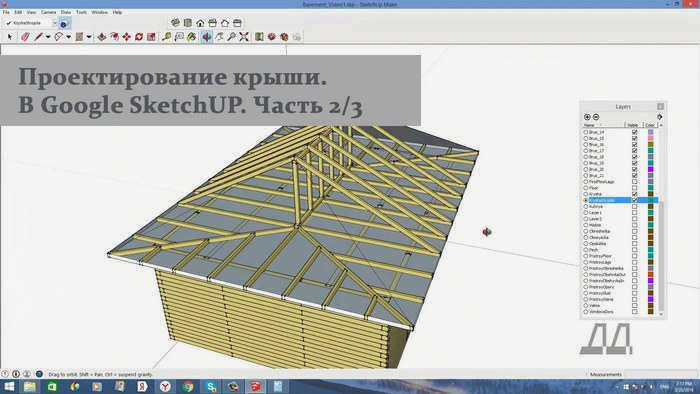Expand the Arc tools dropdown arrow

[x=68, y=37]
